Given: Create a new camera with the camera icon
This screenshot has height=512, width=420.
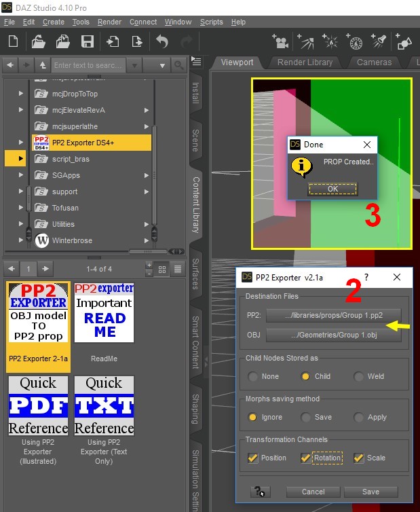Looking at the screenshot, I should (x=281, y=42).
